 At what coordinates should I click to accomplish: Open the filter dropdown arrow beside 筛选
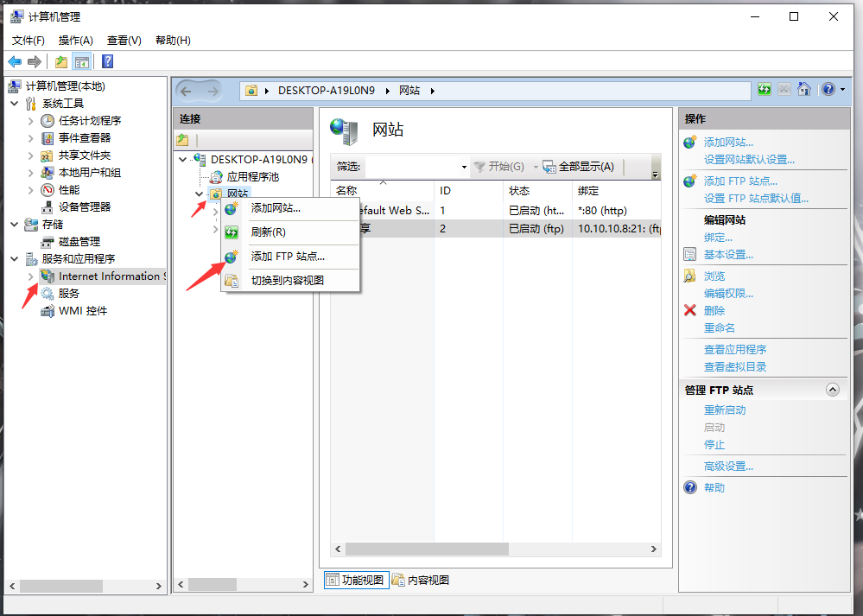click(x=464, y=167)
